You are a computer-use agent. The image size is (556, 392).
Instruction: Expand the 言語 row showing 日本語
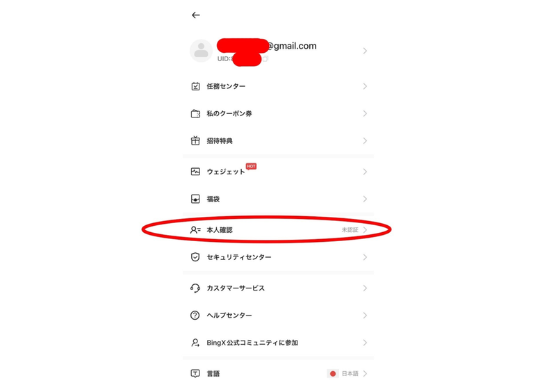click(279, 373)
